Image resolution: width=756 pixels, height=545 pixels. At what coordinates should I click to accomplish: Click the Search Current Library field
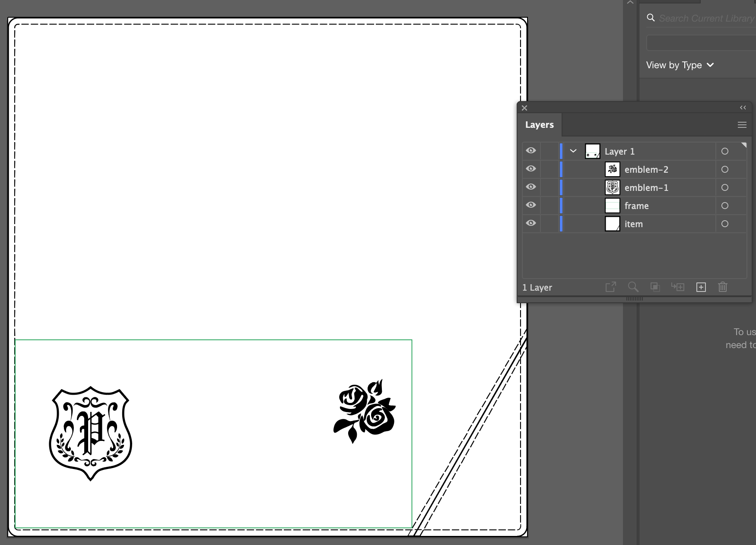(705, 19)
